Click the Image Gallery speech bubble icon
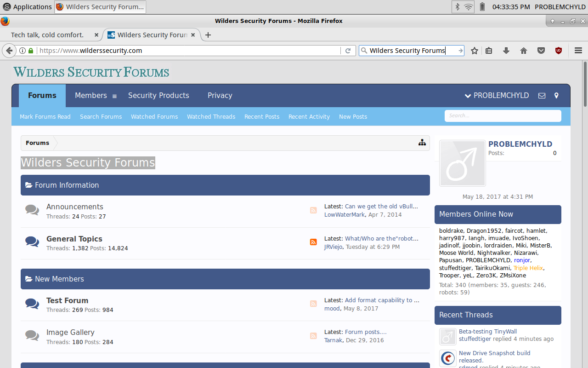Screen dimensions: 588x368 click(32, 335)
